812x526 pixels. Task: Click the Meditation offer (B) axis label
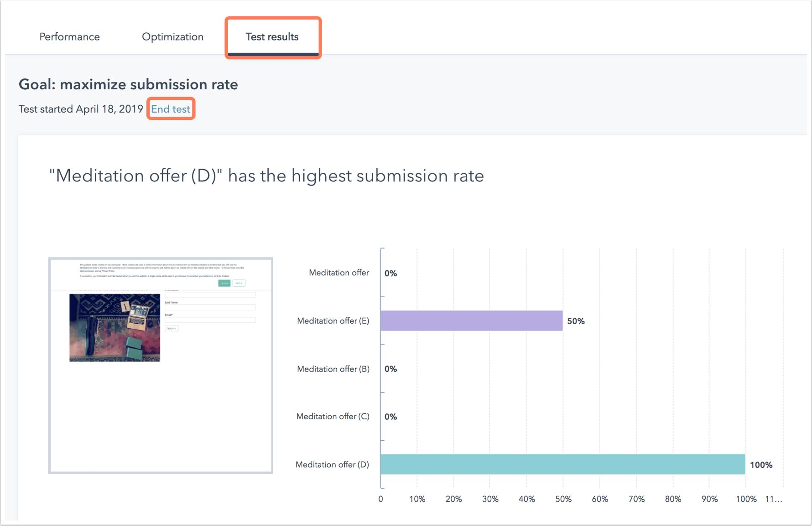(333, 369)
